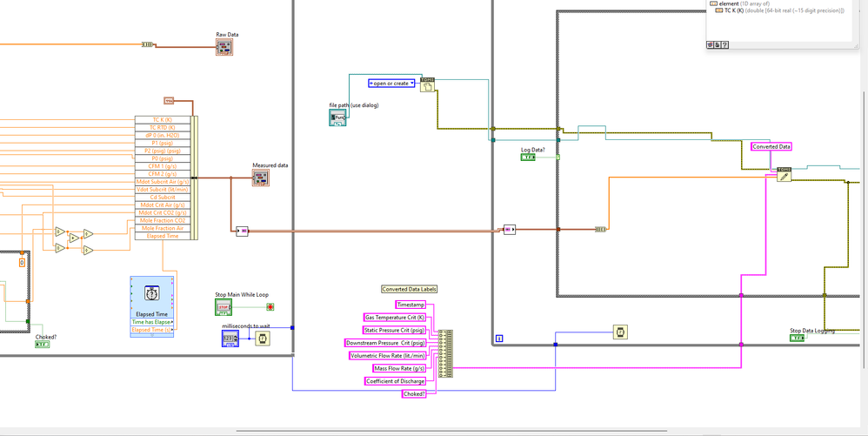This screenshot has width=868, height=436.
Task: Click Context Help show optional terminals button
Action: [x=711, y=45]
